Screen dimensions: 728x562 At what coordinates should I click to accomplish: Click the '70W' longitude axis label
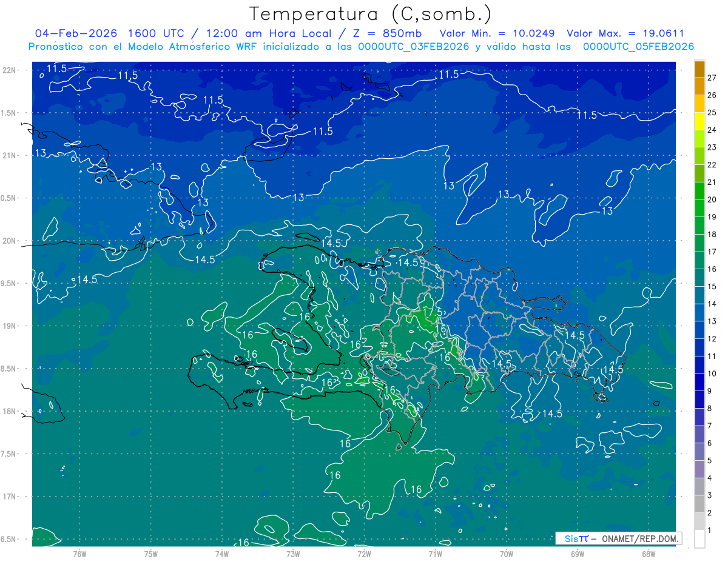click(507, 554)
